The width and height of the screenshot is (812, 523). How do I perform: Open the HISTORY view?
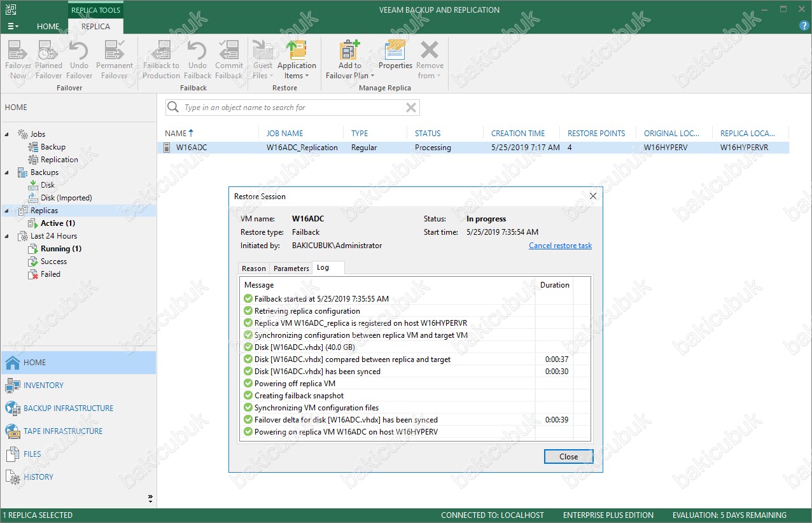pos(78,477)
